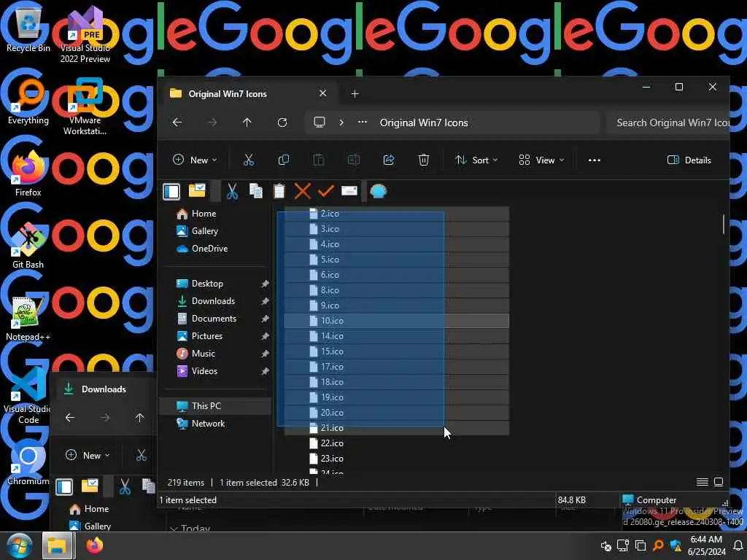Open Pictures quick access folder

coord(206,336)
